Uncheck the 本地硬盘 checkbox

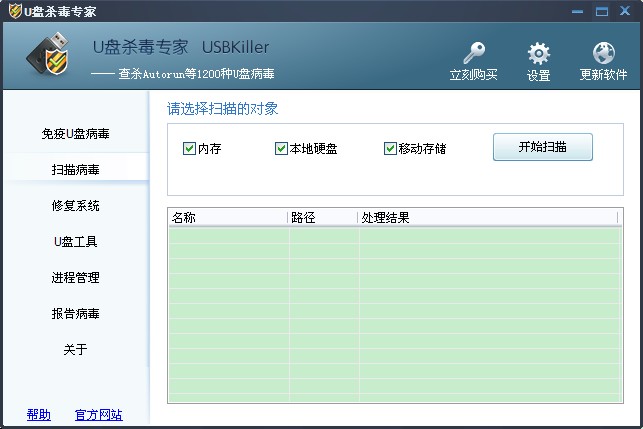click(x=281, y=149)
